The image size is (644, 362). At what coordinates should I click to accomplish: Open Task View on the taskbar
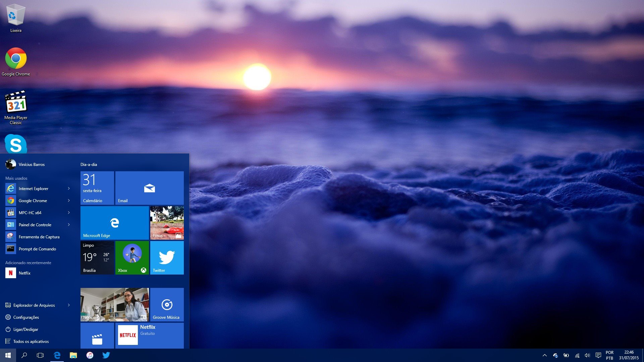click(40, 355)
